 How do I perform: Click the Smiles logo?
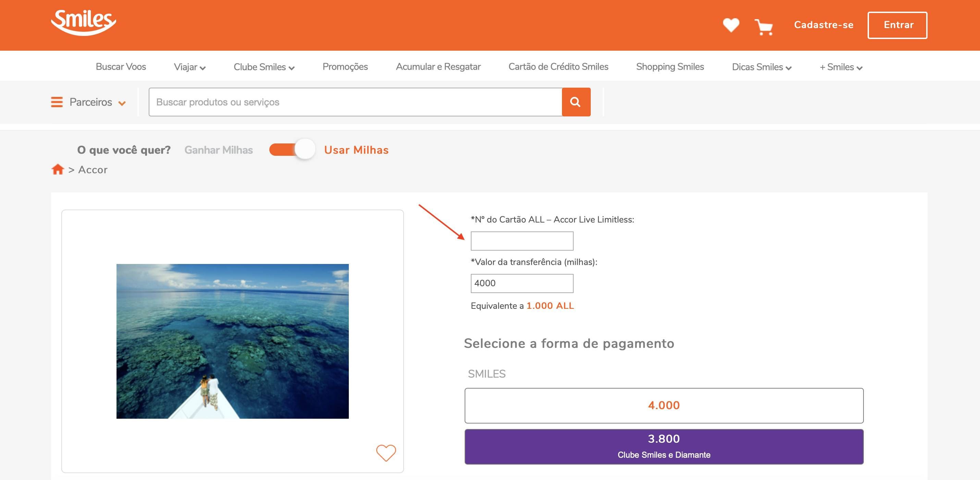83,23
